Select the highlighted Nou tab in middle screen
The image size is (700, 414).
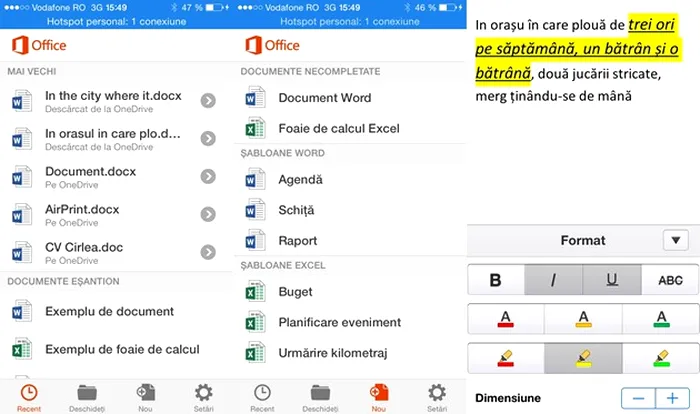379,397
